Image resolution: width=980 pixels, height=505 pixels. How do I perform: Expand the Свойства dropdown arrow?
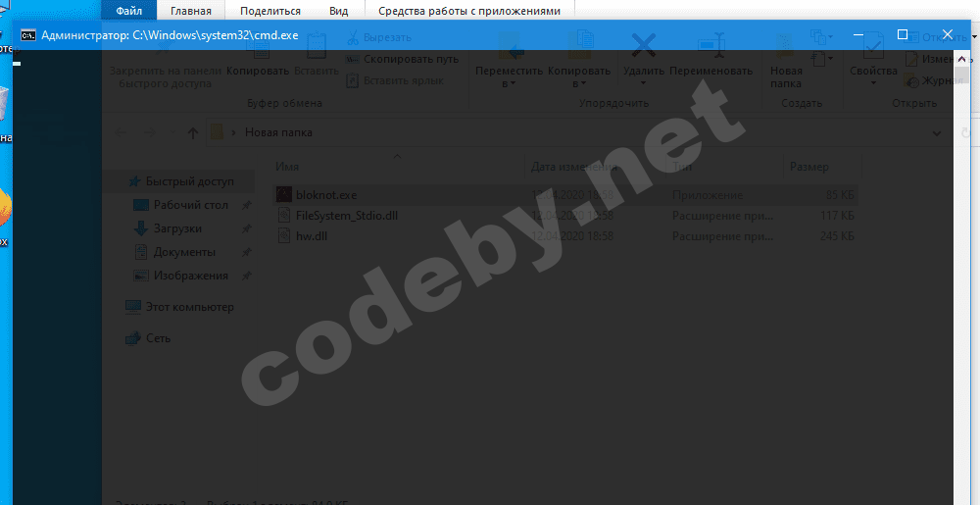coord(873,83)
